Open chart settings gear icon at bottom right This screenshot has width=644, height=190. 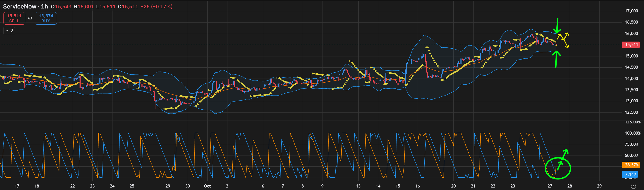[x=633, y=186]
